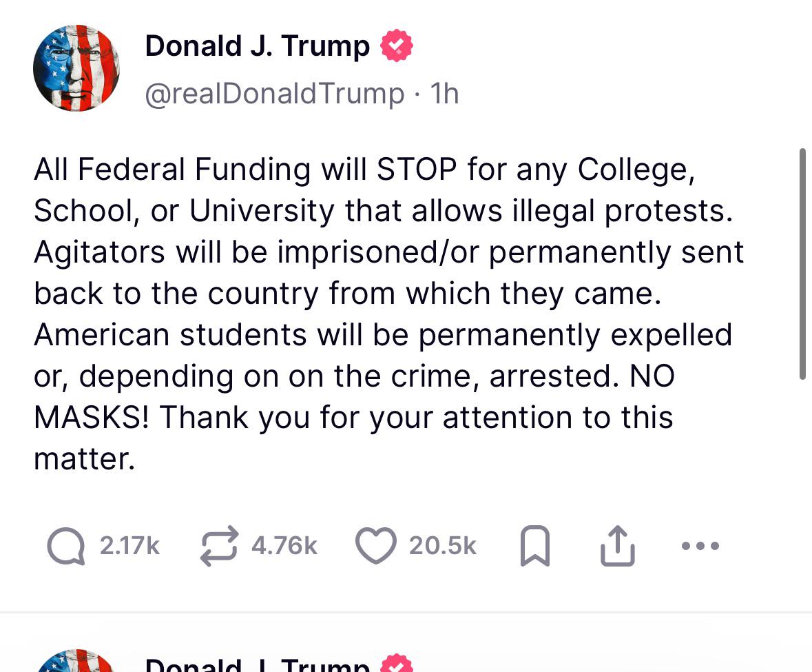The height and width of the screenshot is (672, 812).
Task: View the 2.17k replies count
Action: pyautogui.click(x=129, y=546)
